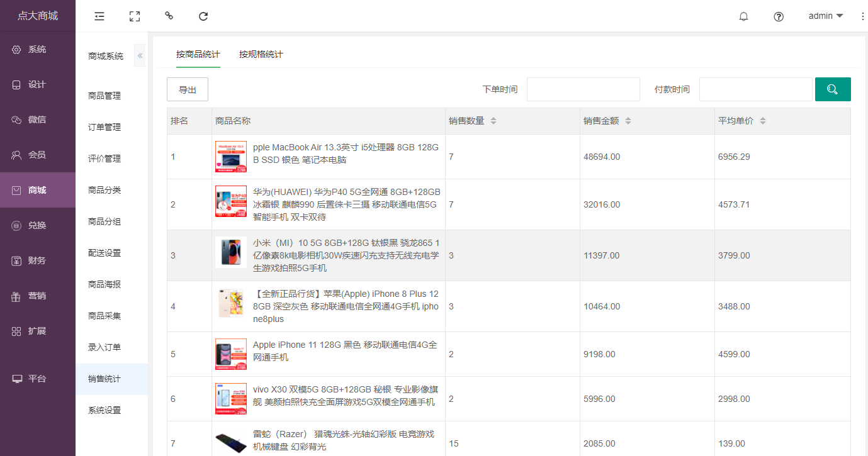
Task: Go to 商品海报 submenu item
Action: (x=112, y=284)
